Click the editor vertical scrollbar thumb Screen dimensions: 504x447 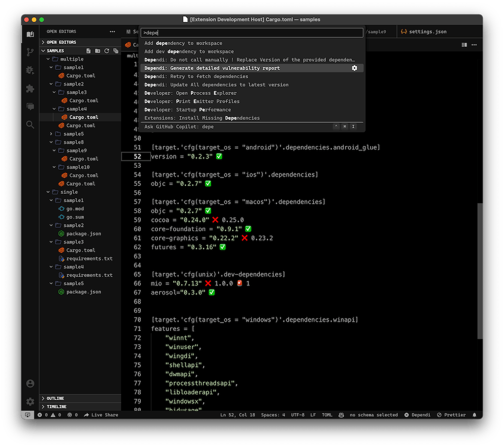tap(480, 270)
